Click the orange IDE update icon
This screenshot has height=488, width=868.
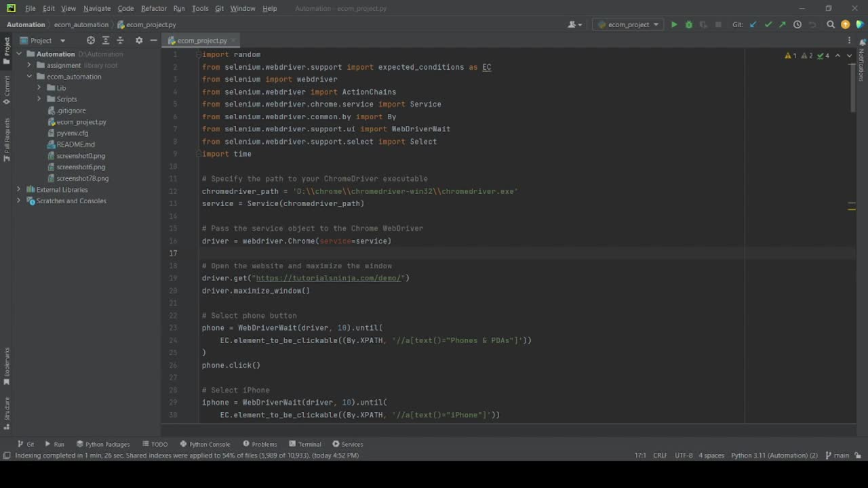845,24
